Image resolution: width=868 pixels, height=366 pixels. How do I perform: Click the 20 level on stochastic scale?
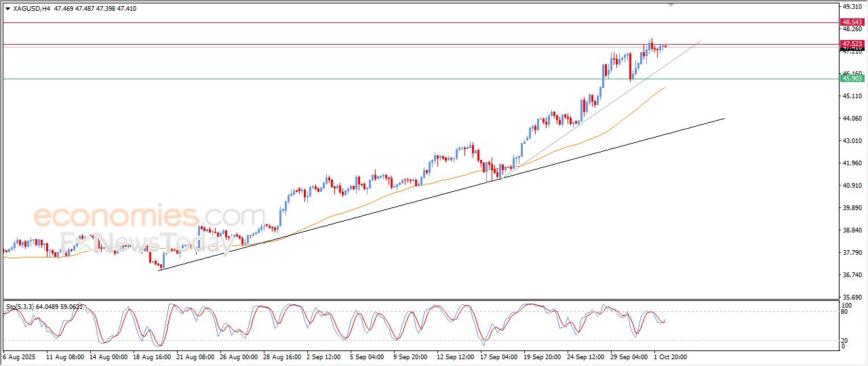(844, 340)
